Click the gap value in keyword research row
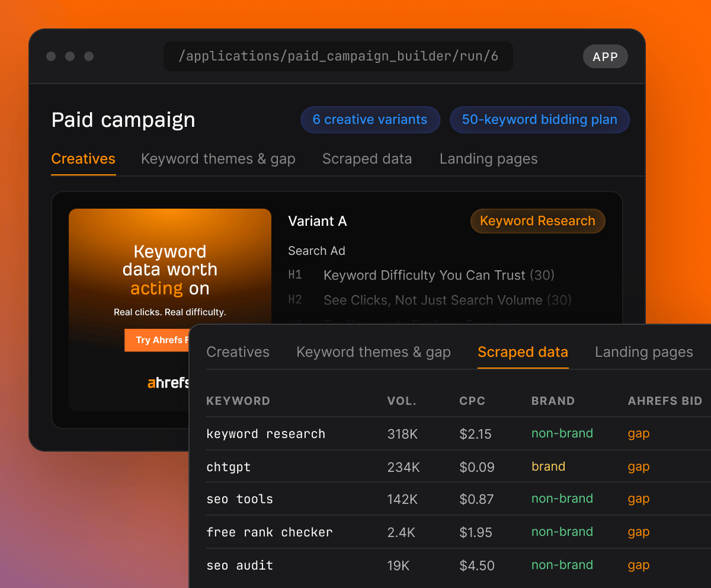The width and height of the screenshot is (711, 588). point(639,434)
